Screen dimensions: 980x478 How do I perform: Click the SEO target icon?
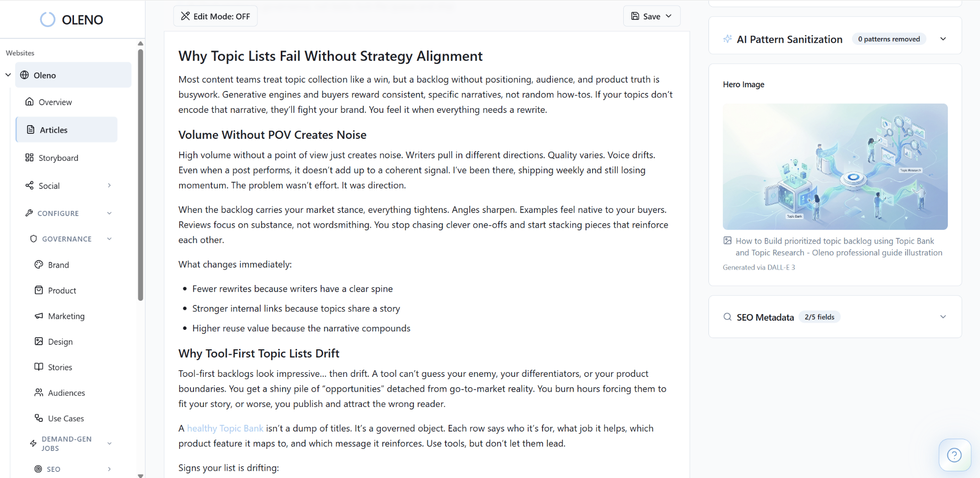(x=38, y=469)
